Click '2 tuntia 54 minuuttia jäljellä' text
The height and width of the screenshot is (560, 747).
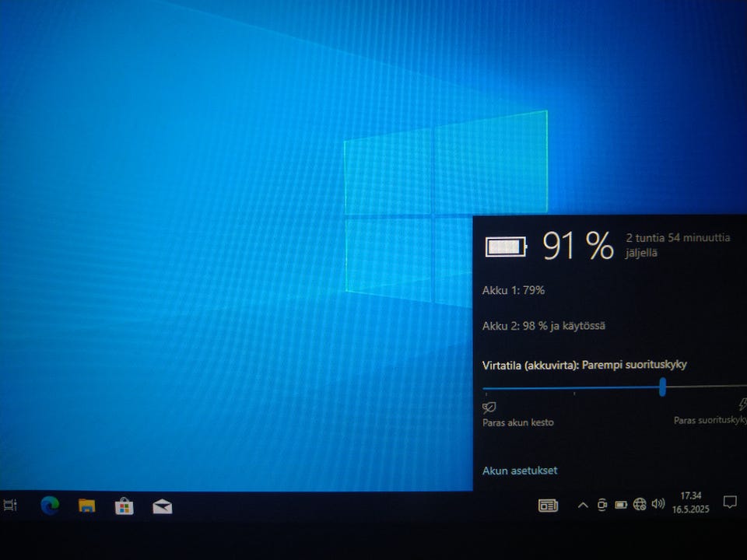tap(678, 245)
